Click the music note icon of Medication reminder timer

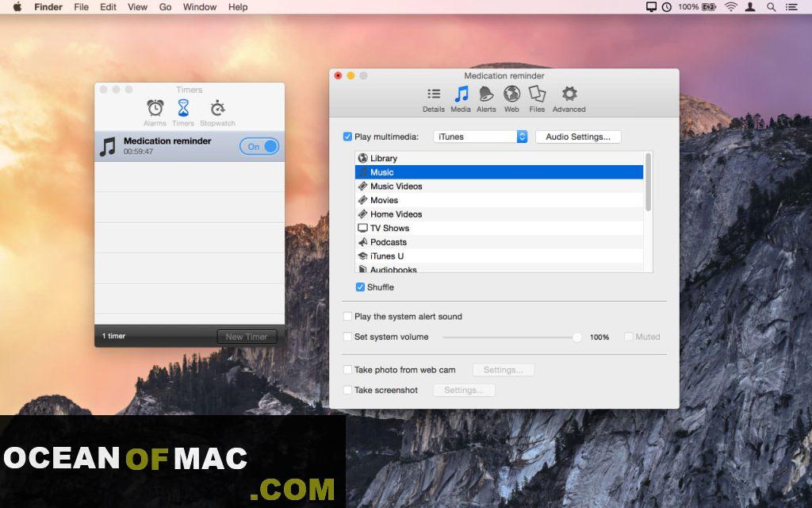pos(108,147)
